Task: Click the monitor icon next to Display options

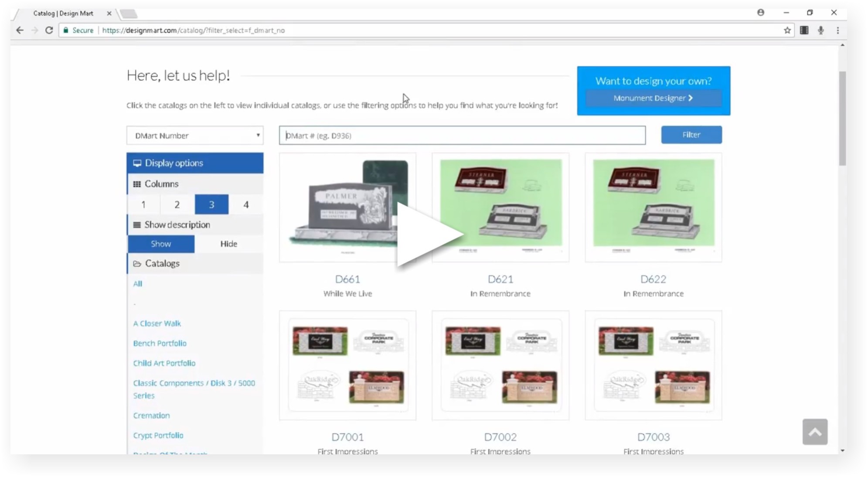Action: tap(137, 163)
